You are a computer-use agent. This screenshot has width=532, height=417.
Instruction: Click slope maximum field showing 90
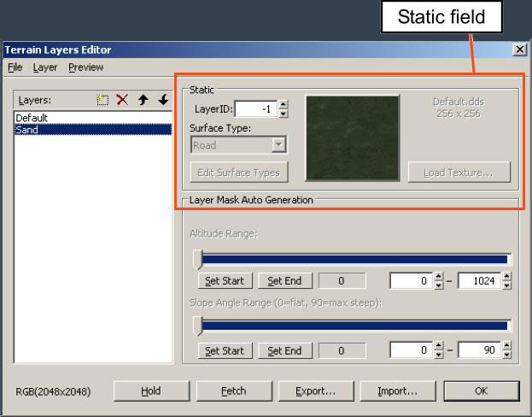coord(479,349)
